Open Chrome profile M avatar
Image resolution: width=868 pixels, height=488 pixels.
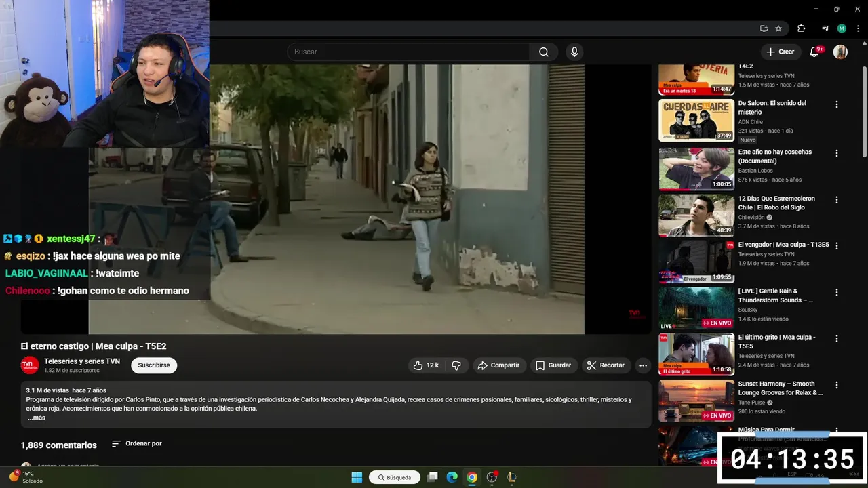[x=842, y=28]
